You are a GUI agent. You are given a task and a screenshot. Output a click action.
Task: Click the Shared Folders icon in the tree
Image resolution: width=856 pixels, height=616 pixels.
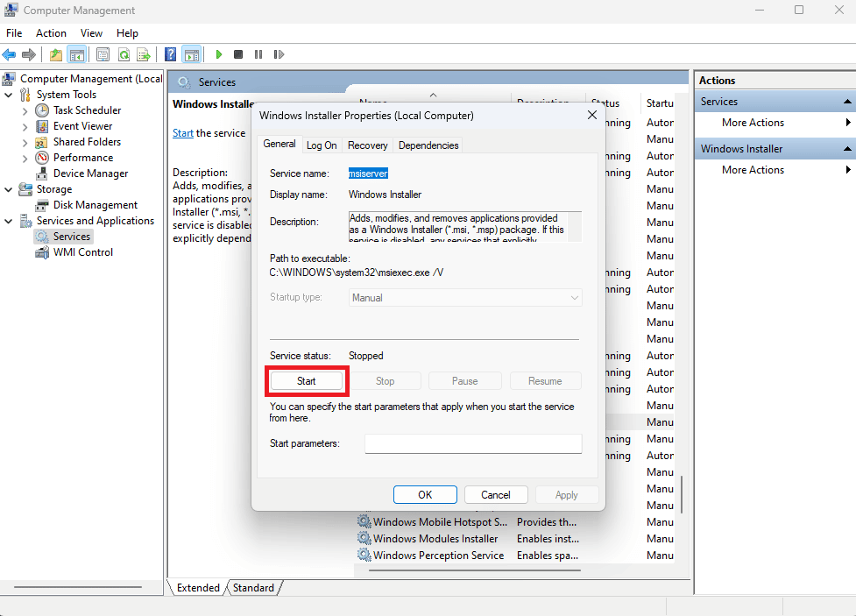pyautogui.click(x=41, y=142)
